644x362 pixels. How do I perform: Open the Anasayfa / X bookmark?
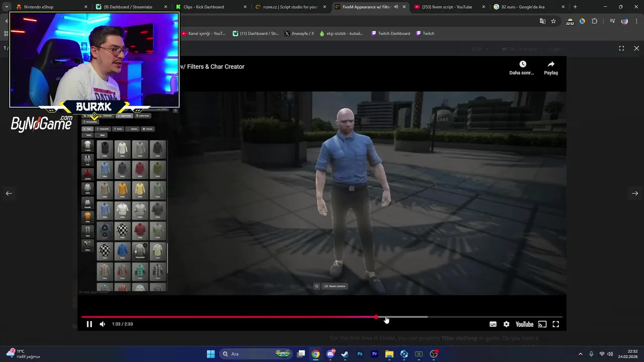pos(299,34)
